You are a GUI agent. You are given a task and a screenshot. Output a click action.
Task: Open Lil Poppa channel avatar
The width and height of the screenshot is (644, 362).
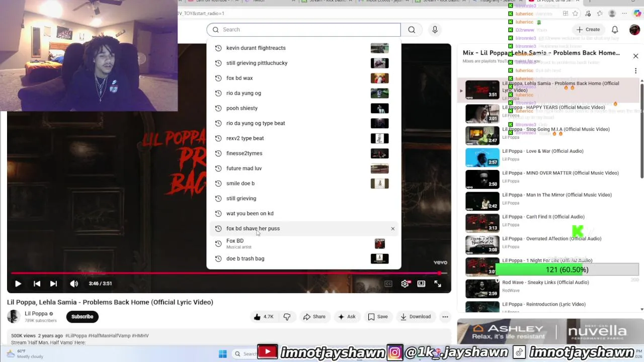(14, 317)
